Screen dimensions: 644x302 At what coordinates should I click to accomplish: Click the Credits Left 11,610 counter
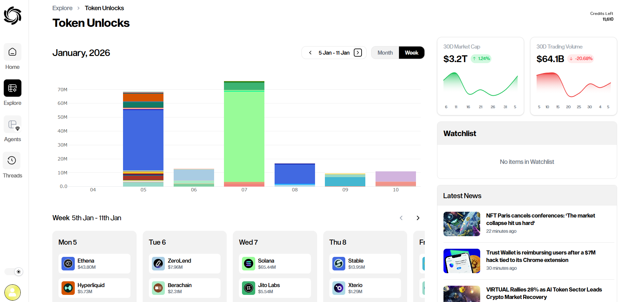point(602,16)
